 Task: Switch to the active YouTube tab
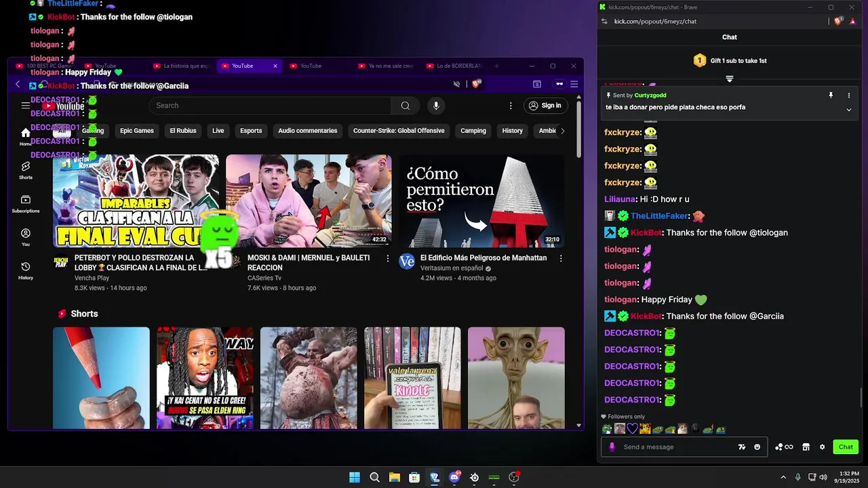click(x=248, y=66)
